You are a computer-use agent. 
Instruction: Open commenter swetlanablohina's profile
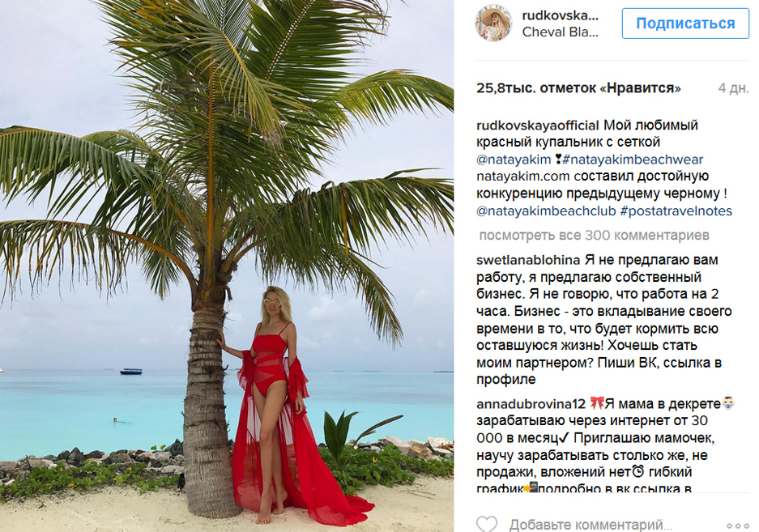(x=528, y=260)
